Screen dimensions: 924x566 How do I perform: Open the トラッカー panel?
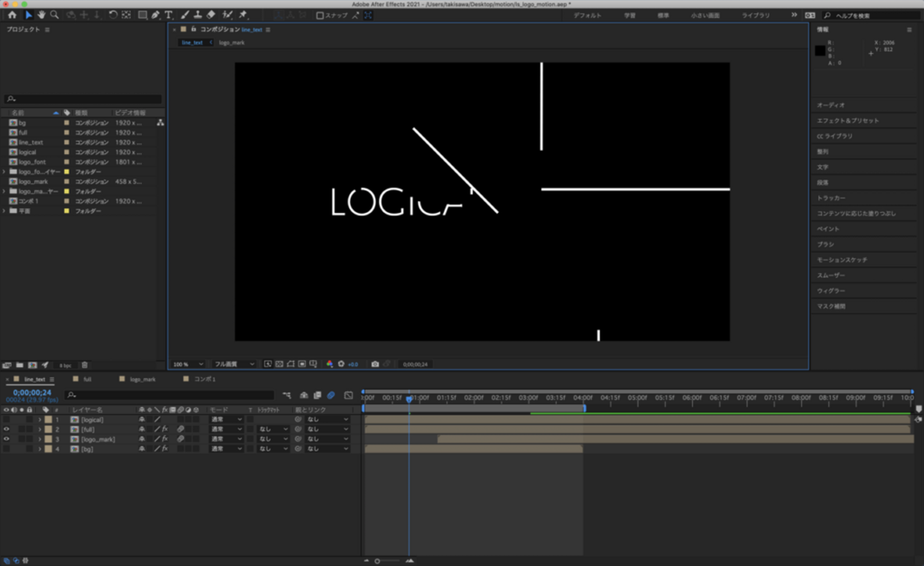coord(831,198)
